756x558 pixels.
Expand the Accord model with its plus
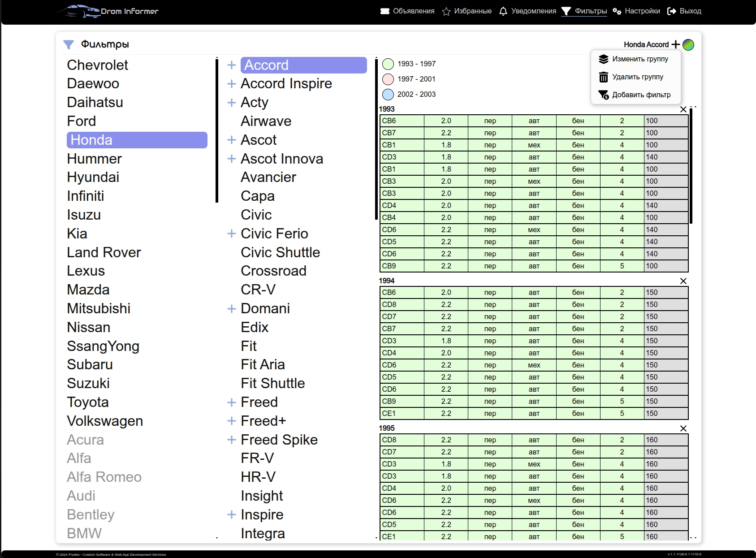(232, 65)
